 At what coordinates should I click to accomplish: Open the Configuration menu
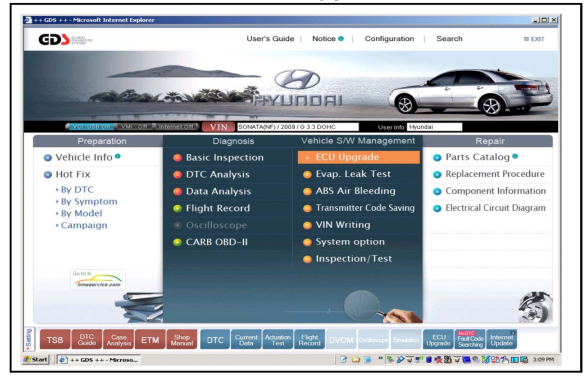pos(389,39)
